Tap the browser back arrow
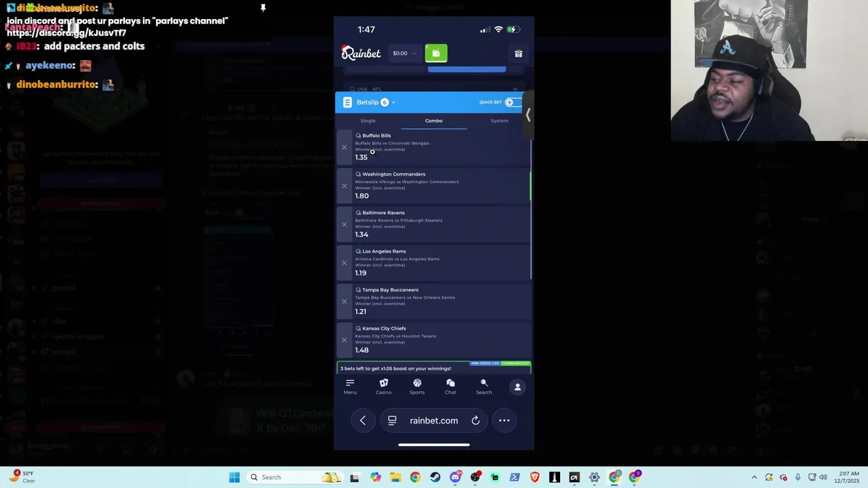The height and width of the screenshot is (488, 868). click(363, 420)
